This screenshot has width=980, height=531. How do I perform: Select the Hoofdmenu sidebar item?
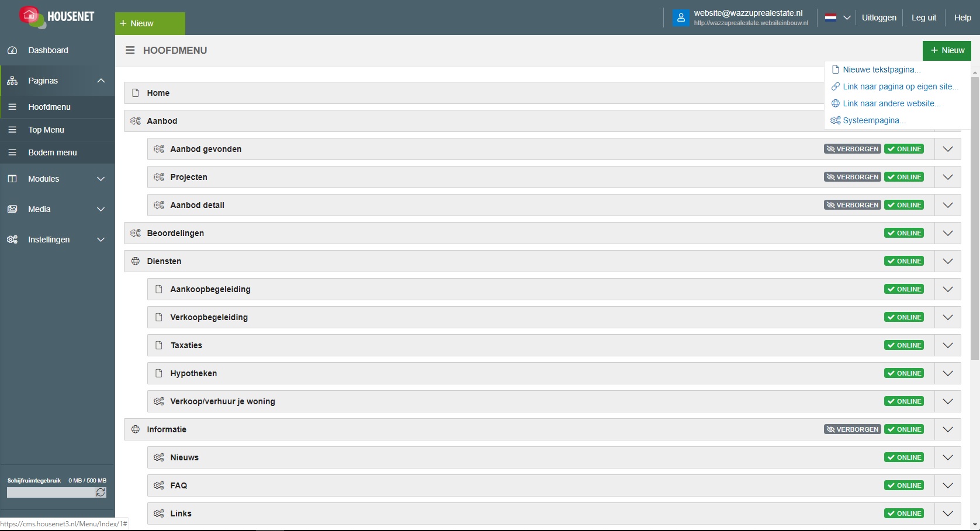[x=57, y=107]
